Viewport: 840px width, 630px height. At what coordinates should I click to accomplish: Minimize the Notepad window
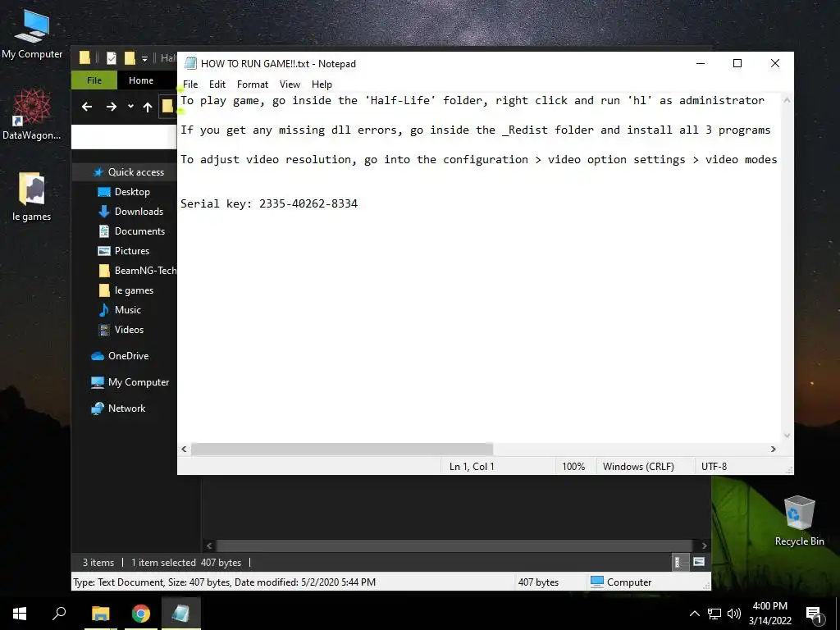(701, 63)
